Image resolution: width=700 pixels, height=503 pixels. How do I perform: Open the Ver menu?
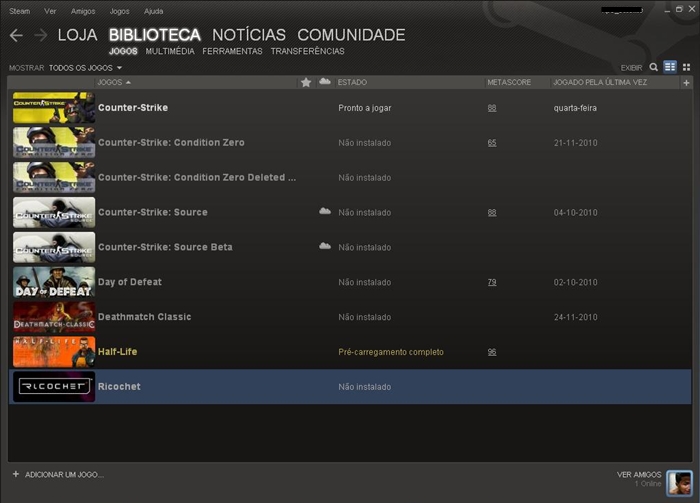coord(50,11)
